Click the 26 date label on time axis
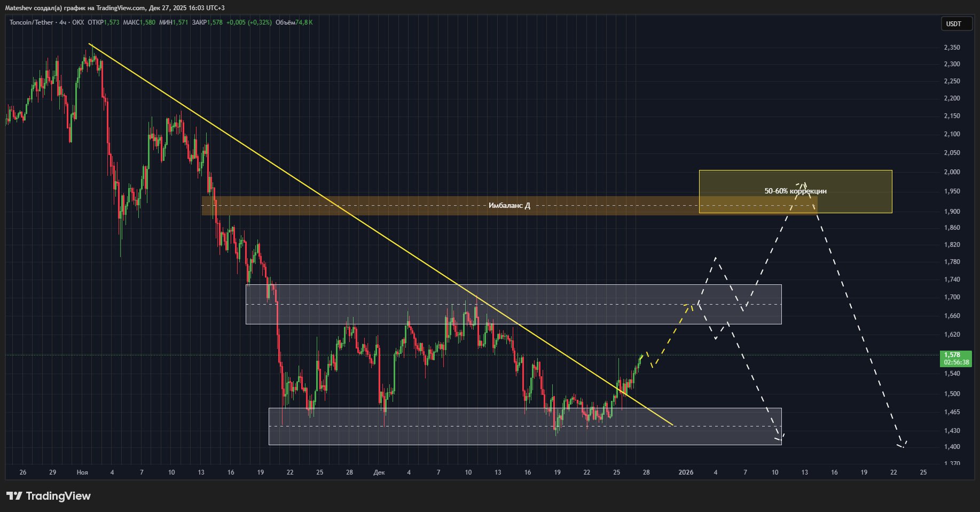 click(x=22, y=472)
